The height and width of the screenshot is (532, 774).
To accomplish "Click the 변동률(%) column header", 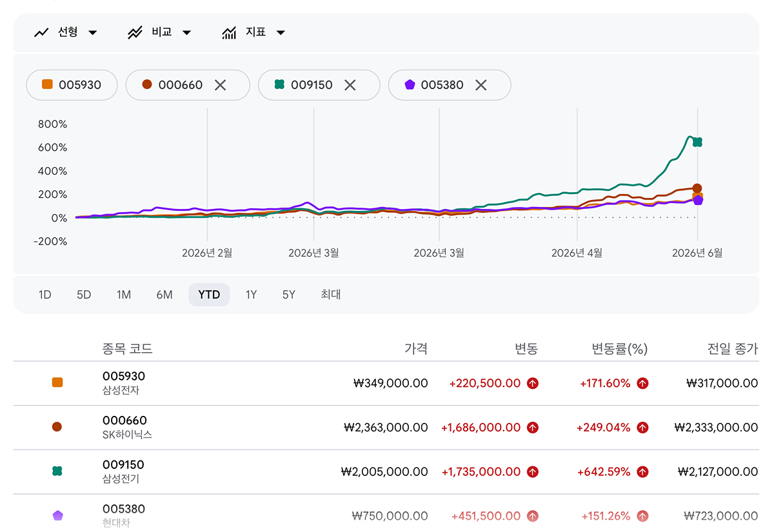I will click(x=620, y=349).
